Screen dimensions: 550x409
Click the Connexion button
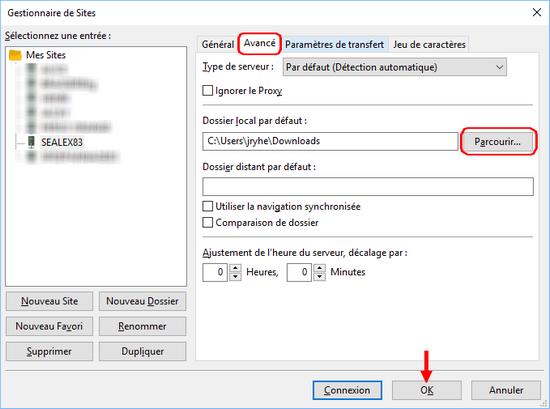click(347, 390)
